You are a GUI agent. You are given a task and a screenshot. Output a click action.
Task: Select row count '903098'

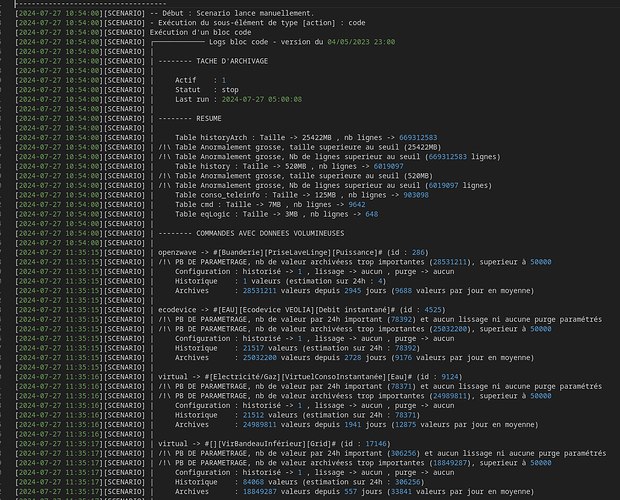(416, 195)
